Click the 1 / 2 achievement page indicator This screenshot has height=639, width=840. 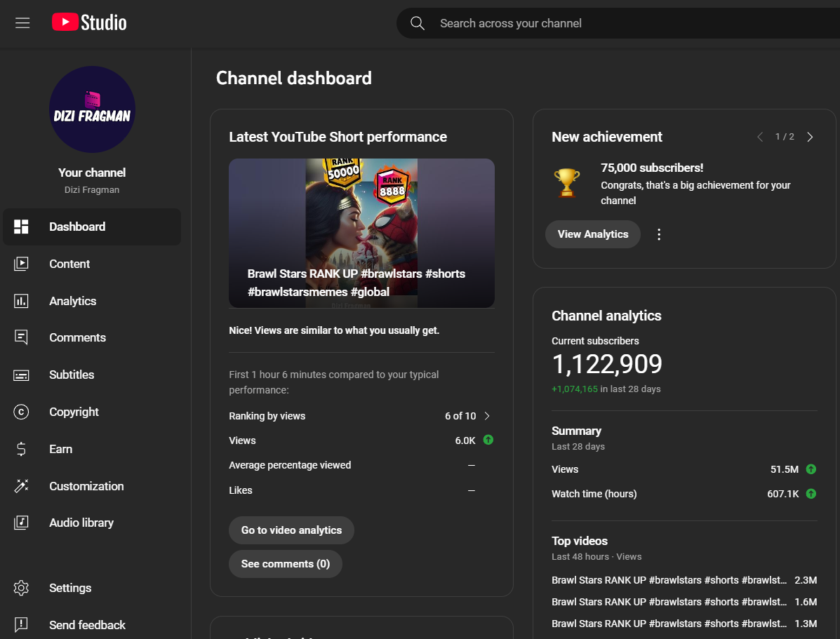pos(785,137)
